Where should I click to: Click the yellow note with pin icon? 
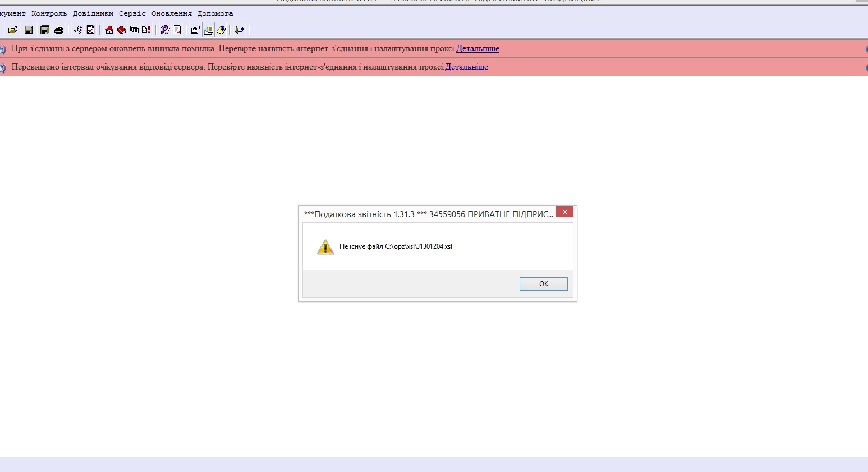click(221, 30)
